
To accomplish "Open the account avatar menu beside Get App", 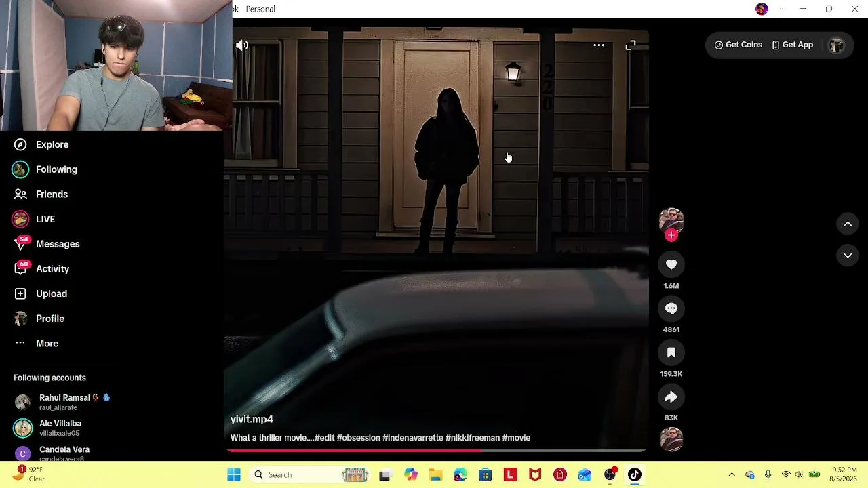I will 837,45.
